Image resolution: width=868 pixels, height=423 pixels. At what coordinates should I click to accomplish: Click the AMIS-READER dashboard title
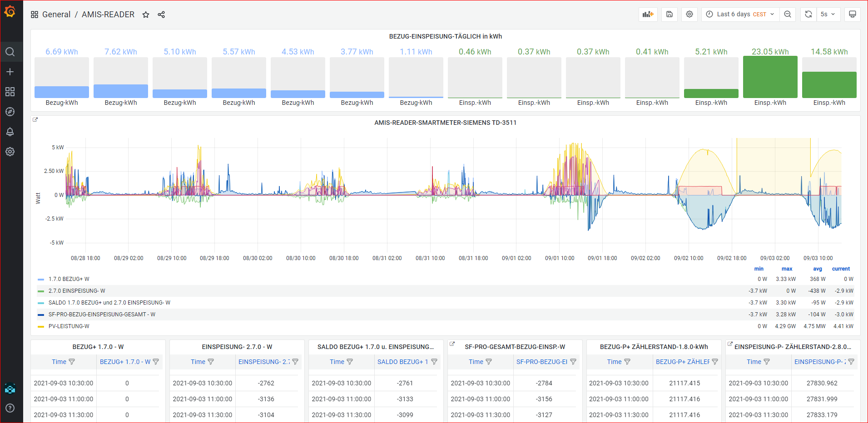[x=108, y=15]
